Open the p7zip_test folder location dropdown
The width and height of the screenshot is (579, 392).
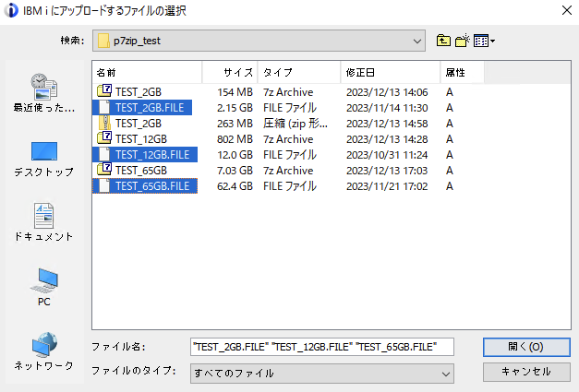click(x=259, y=41)
